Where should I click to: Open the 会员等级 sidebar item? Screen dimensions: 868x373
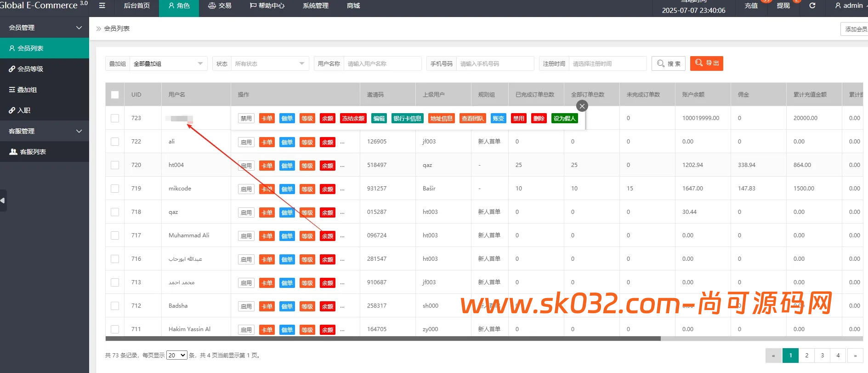point(44,69)
